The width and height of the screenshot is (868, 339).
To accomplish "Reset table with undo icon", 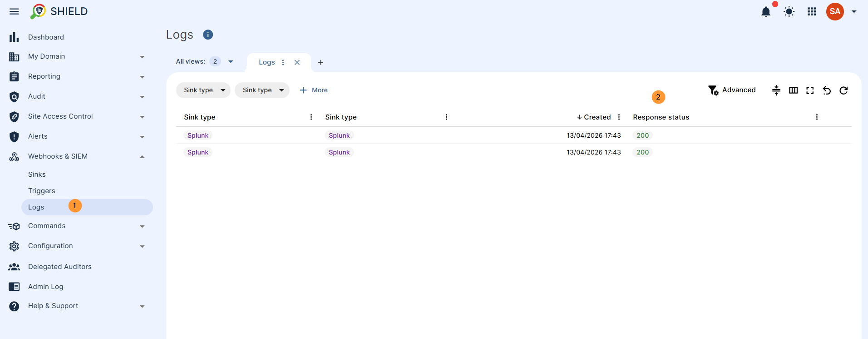I will 827,90.
